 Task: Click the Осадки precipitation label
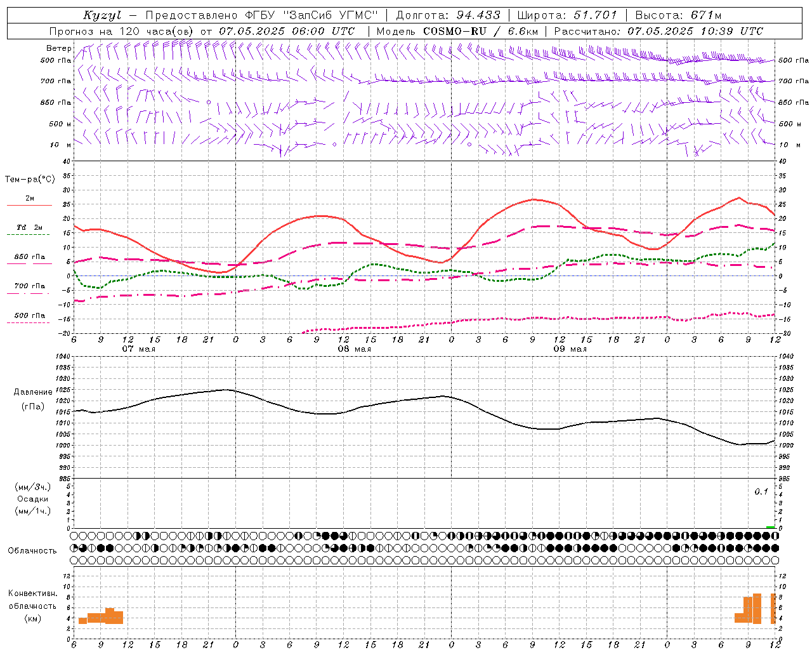tap(33, 499)
